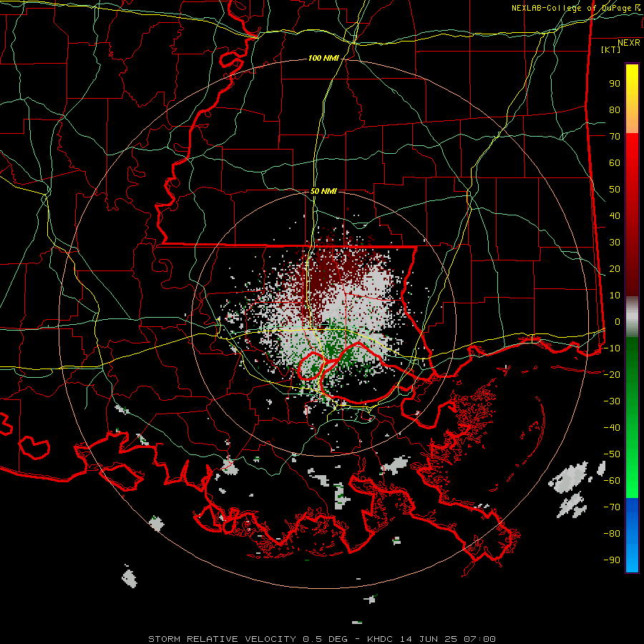
Task: Click the "-10" value on the velocity scale
Action: point(612,348)
